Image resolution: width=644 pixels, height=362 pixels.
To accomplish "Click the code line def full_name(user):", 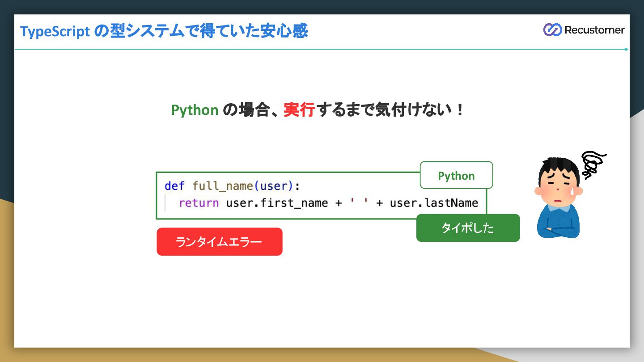I will (233, 186).
